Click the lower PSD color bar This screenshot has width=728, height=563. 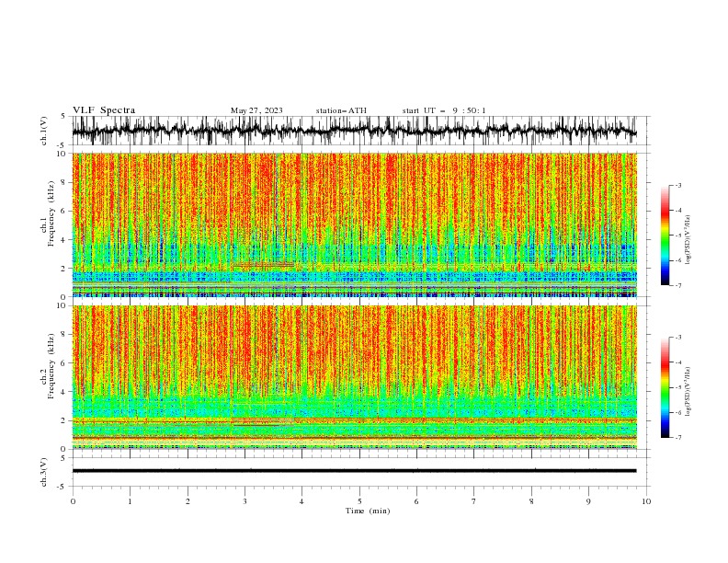[x=665, y=387]
